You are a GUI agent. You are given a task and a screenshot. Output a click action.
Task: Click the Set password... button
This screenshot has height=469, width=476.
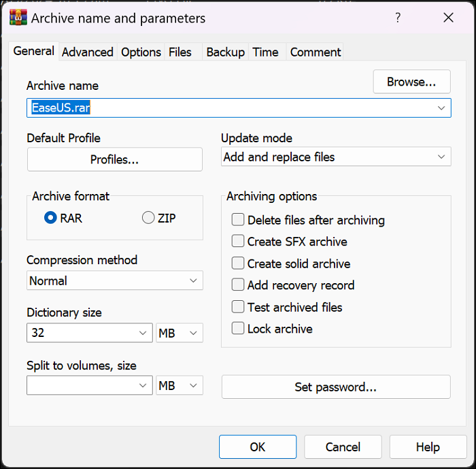tap(336, 387)
